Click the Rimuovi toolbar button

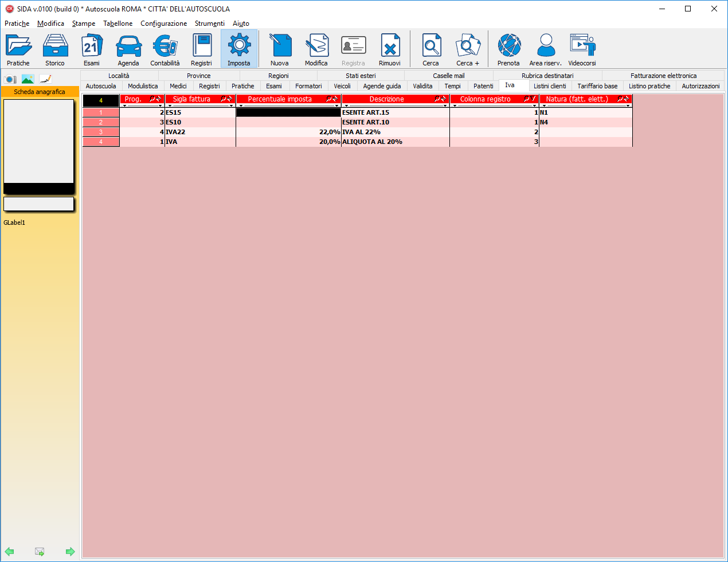point(390,49)
